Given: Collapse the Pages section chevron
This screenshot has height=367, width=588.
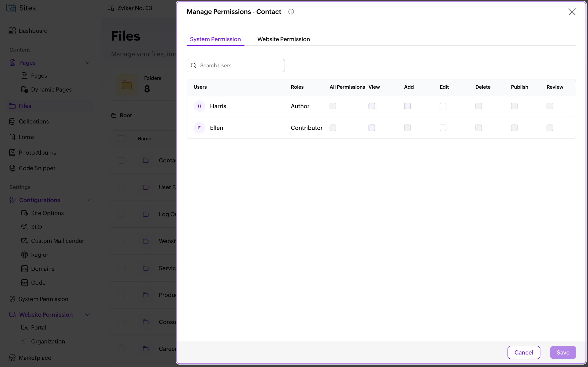Looking at the screenshot, I should pyautogui.click(x=88, y=63).
